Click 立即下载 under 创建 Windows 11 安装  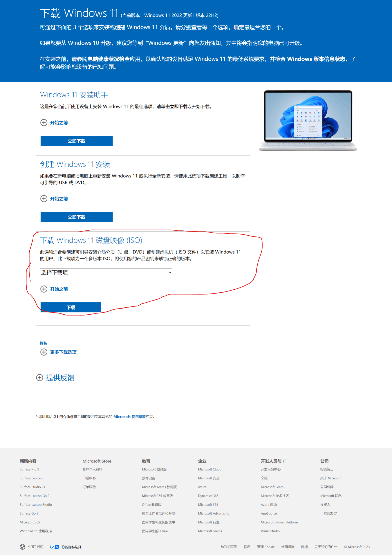(x=76, y=217)
